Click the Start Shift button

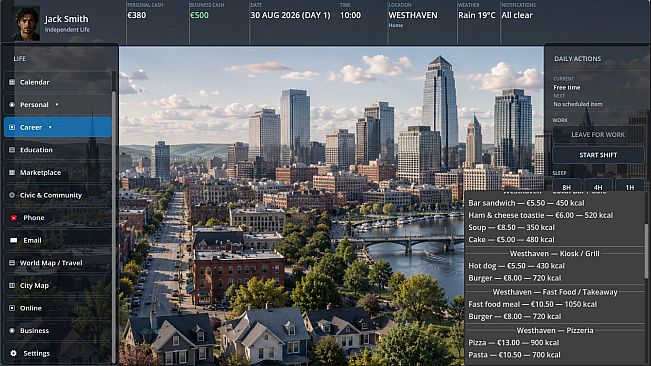tap(598, 155)
